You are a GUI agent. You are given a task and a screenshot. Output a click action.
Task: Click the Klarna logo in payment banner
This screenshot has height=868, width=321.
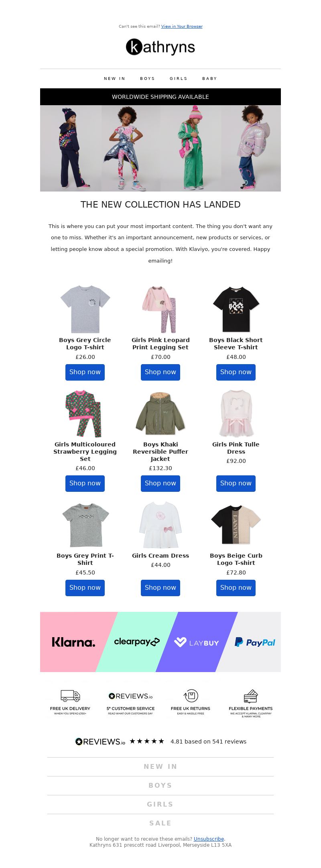point(73,642)
